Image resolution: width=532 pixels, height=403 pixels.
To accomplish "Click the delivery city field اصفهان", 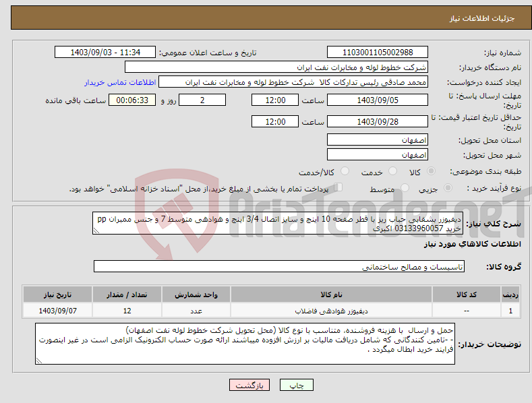I will pos(378,155).
